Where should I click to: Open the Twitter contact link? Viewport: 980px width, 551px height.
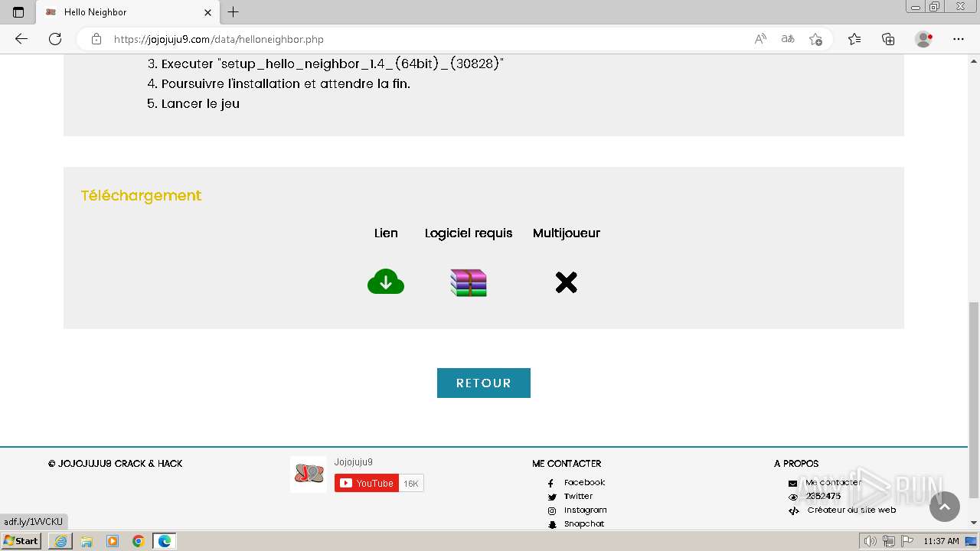click(x=578, y=496)
